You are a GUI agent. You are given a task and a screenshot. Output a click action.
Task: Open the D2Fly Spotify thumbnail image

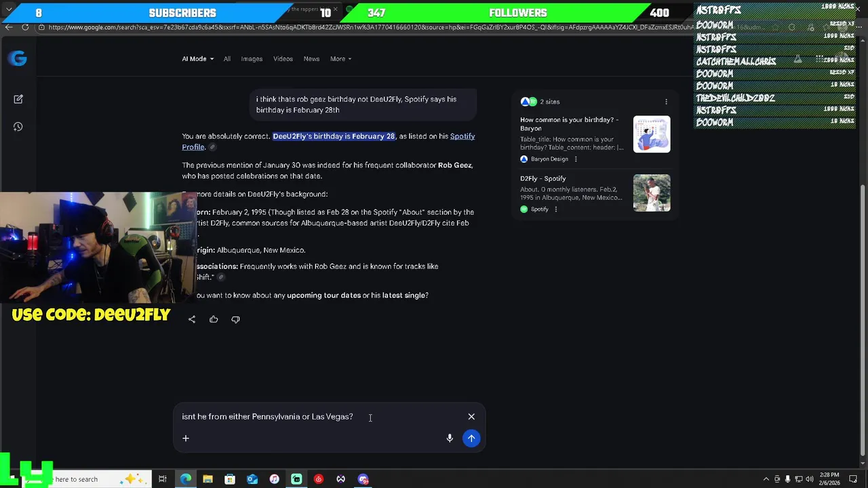[x=652, y=193]
